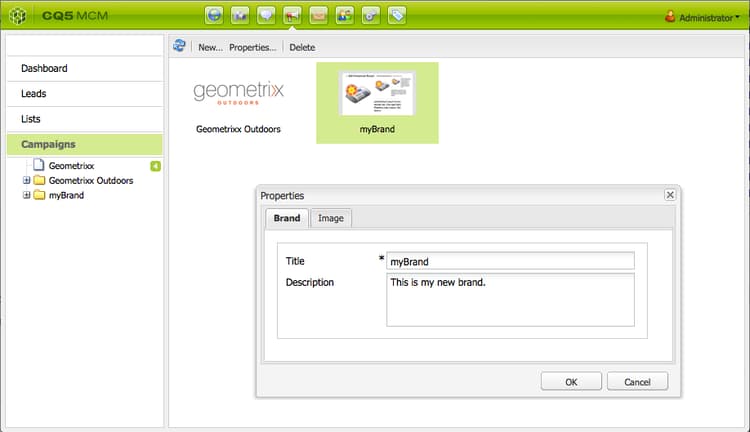Select Geometrixx tree item label
This screenshot has width=750, height=432.
coord(71,166)
